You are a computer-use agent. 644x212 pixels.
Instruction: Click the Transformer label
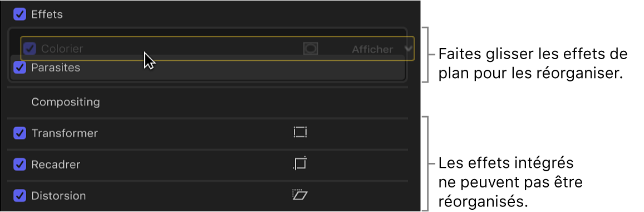tap(65, 133)
